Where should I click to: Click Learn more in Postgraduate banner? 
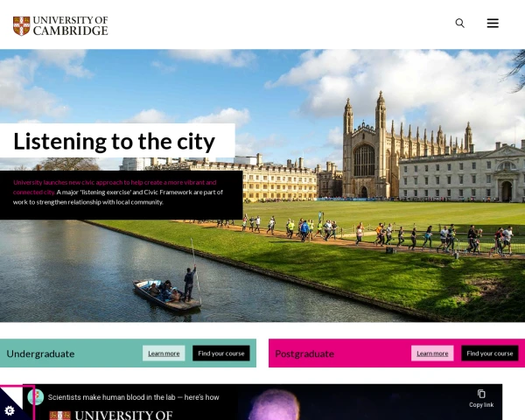pos(432,353)
